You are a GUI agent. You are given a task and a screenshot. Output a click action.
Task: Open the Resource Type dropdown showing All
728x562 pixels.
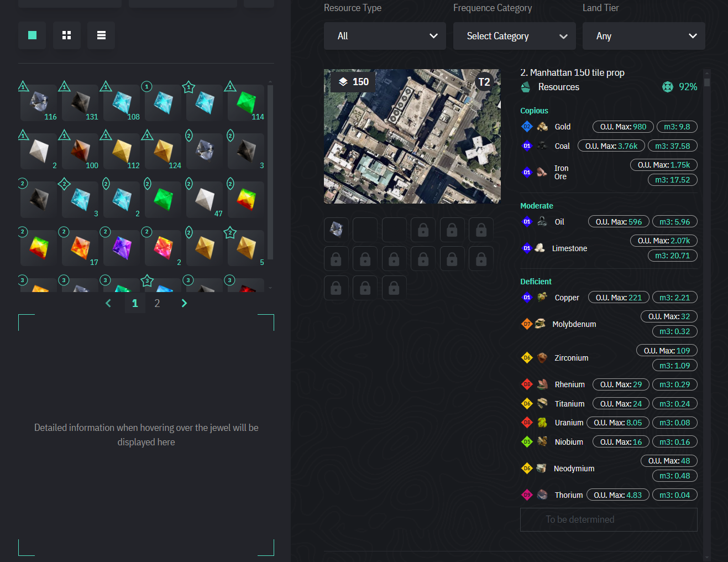click(385, 36)
